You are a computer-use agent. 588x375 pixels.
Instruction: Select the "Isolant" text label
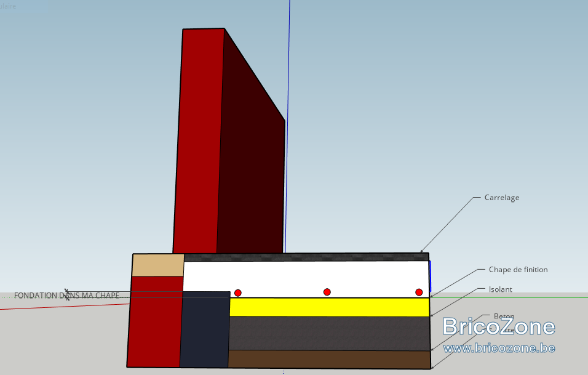[x=500, y=289]
